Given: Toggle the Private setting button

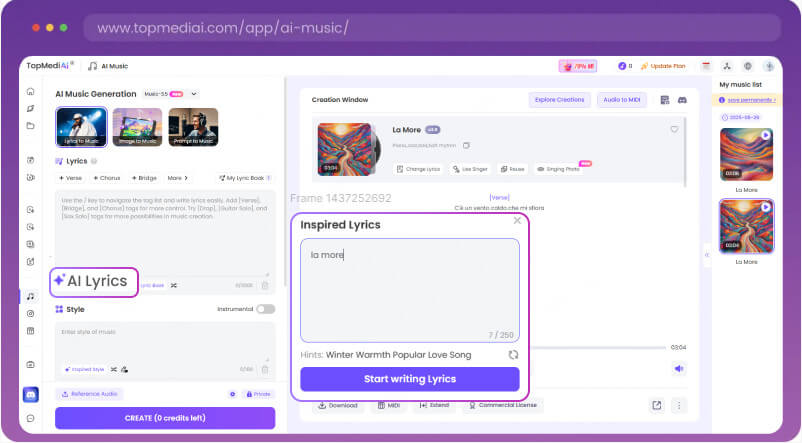Looking at the screenshot, I should coord(257,394).
